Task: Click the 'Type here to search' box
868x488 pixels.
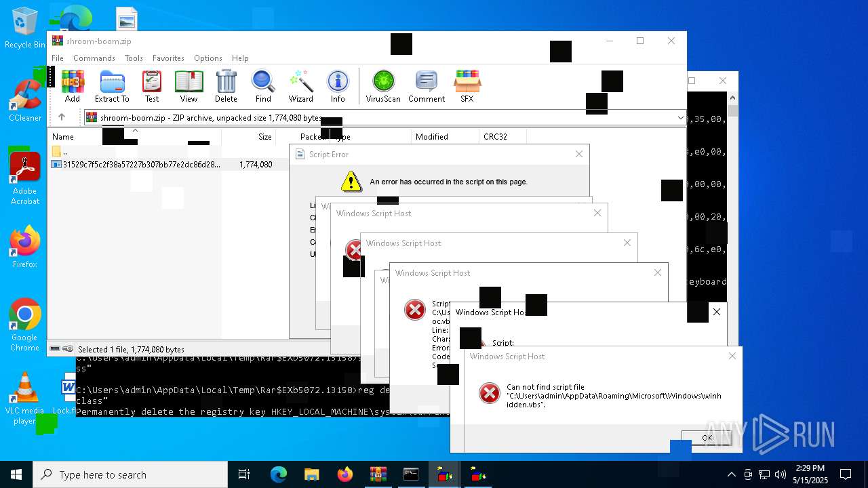Action: click(x=130, y=474)
